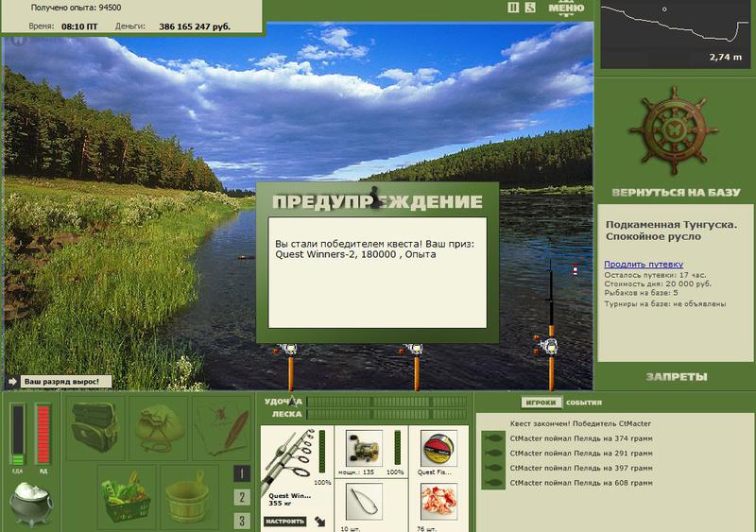Click the ЕДА level indicator bar
Viewport: 756px width, 532px height.
pos(18,435)
